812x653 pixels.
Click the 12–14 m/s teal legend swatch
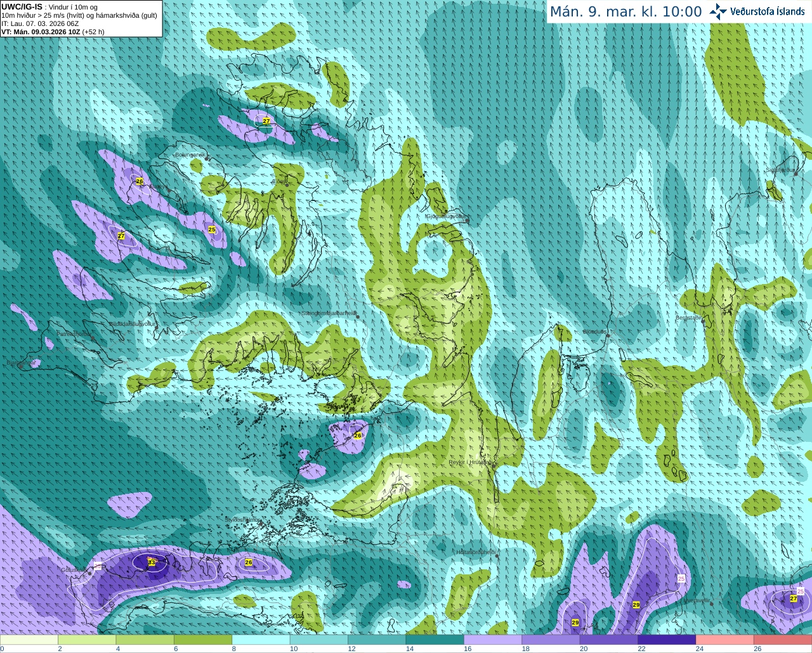click(377, 640)
